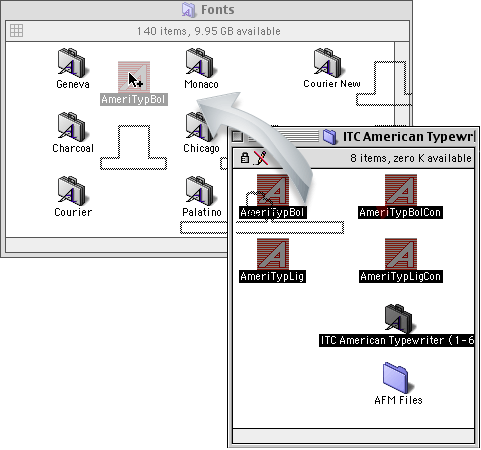Select the ITC American Typewriter suitcase
The width and height of the screenshot is (481, 450).
pos(398,318)
